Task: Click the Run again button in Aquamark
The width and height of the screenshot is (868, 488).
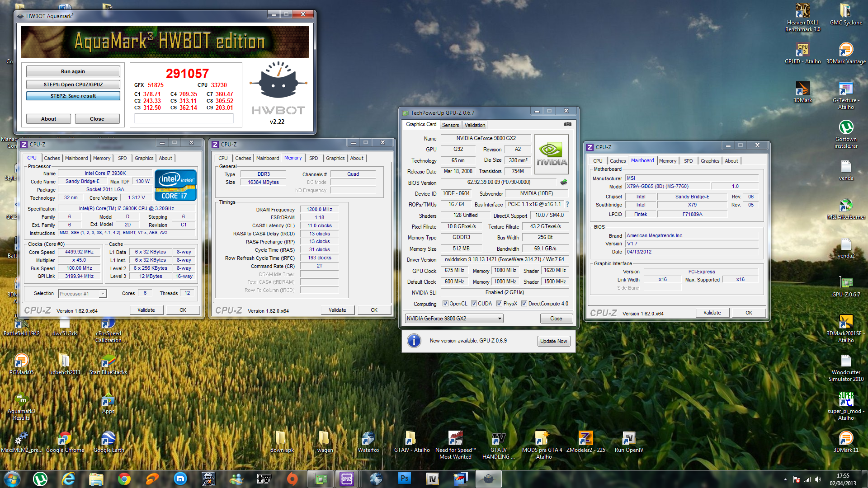Action: click(x=73, y=71)
